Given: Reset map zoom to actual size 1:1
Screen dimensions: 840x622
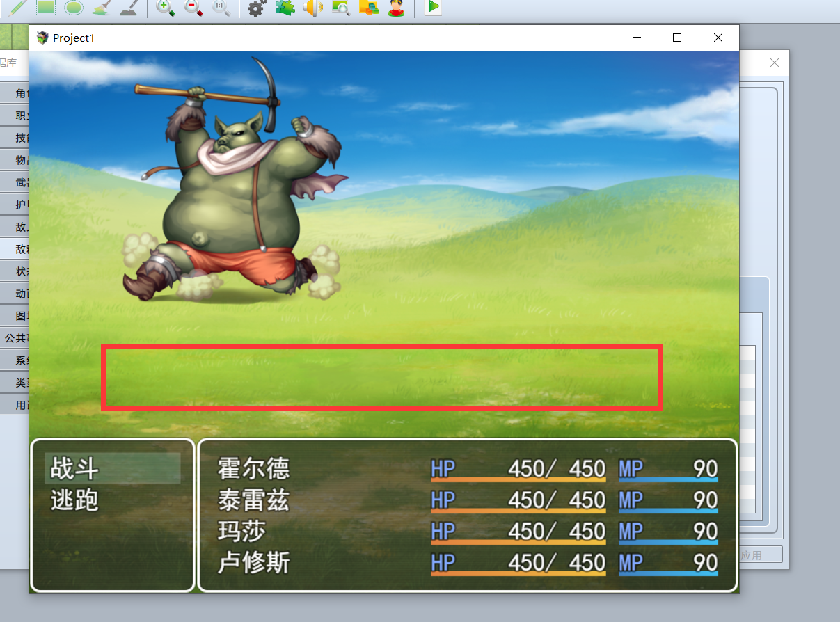Looking at the screenshot, I should [x=221, y=8].
